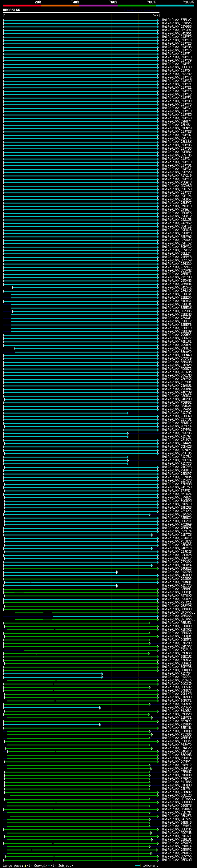Select the UniRef100_A1X7C4 label
The height and width of the screenshot is (868, 197).
177,460
